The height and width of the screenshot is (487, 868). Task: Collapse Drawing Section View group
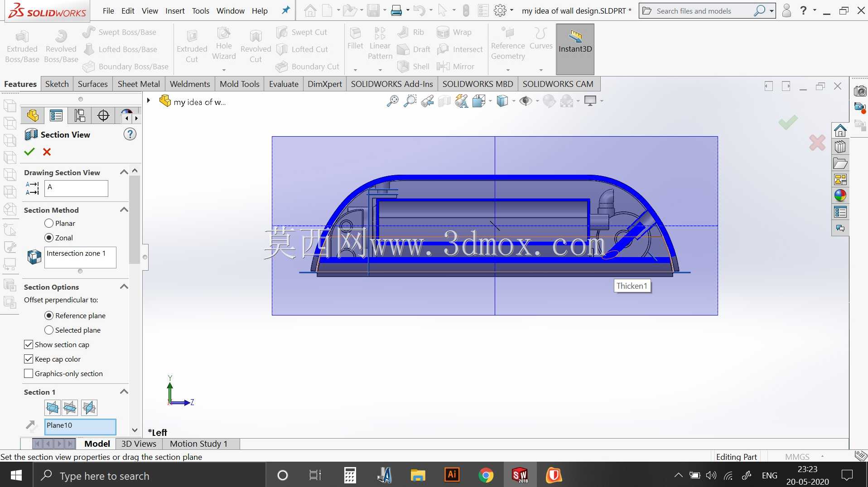pyautogui.click(x=124, y=172)
